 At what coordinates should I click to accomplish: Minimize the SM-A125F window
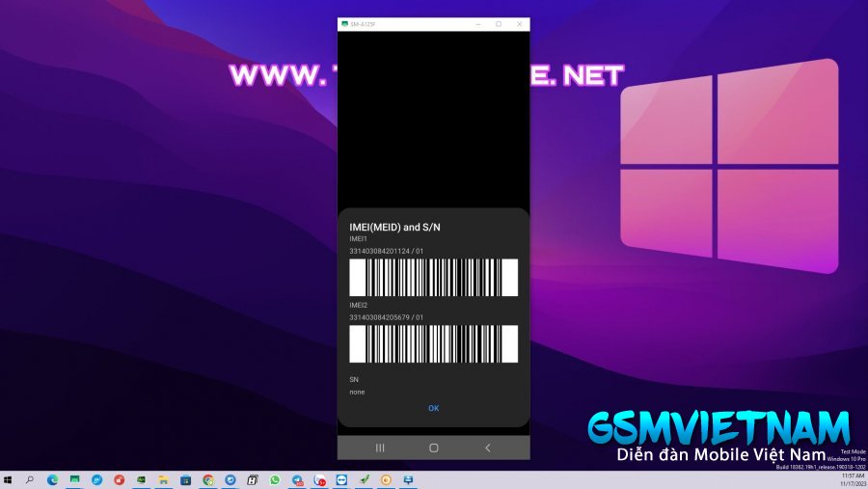(x=478, y=24)
